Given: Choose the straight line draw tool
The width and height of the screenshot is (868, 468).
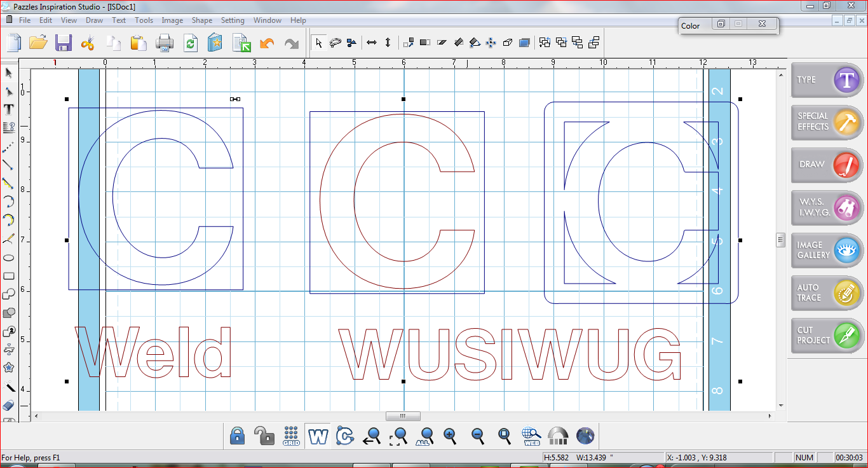Looking at the screenshot, I should click(x=8, y=165).
